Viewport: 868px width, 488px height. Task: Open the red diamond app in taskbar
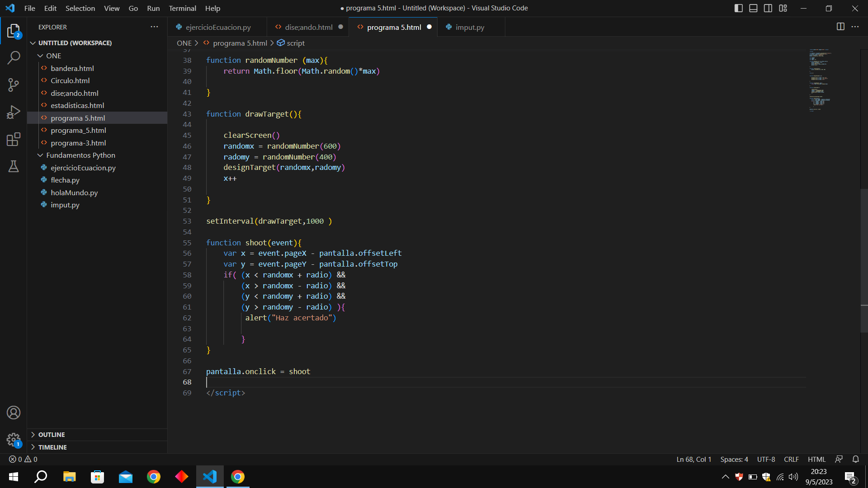click(x=182, y=477)
